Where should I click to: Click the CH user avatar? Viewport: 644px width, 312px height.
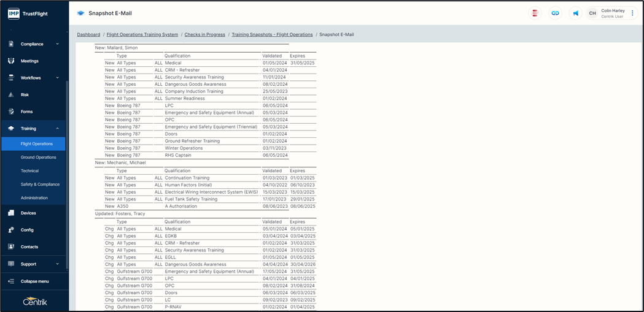tap(592, 13)
